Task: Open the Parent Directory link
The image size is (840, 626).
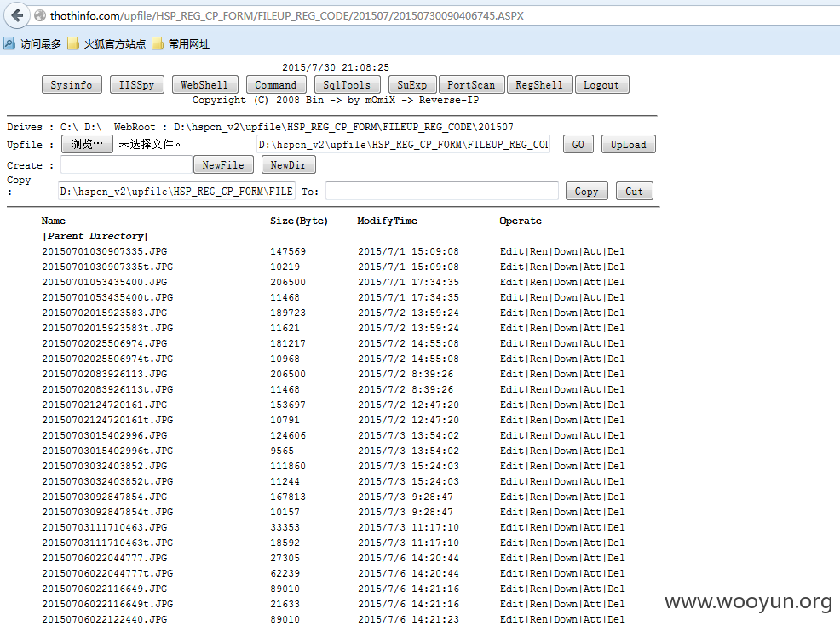Action: click(x=95, y=236)
